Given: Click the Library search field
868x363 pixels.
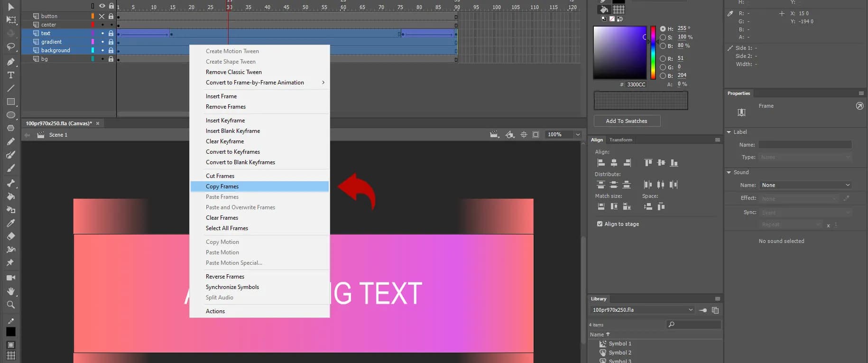Looking at the screenshot, I should pyautogui.click(x=694, y=325).
